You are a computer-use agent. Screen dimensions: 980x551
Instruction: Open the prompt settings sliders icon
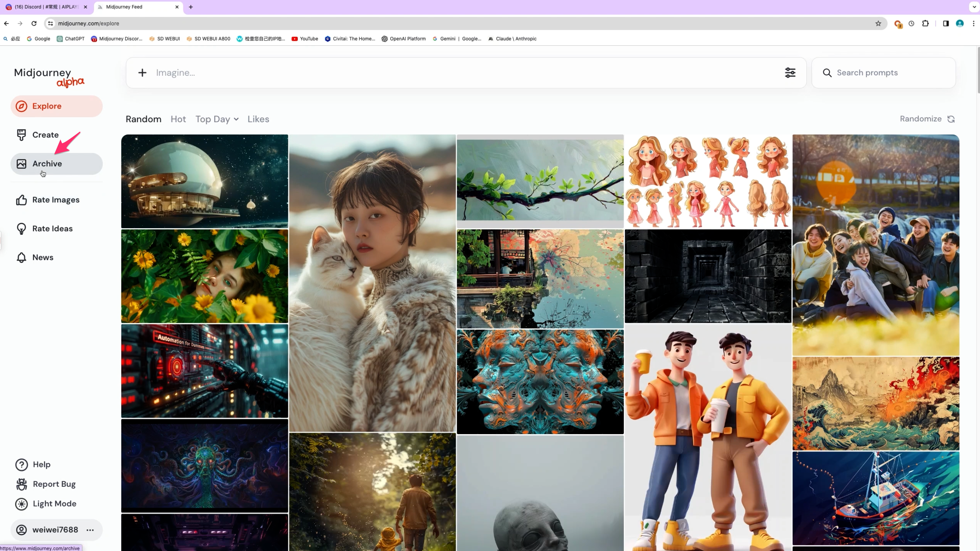click(790, 73)
